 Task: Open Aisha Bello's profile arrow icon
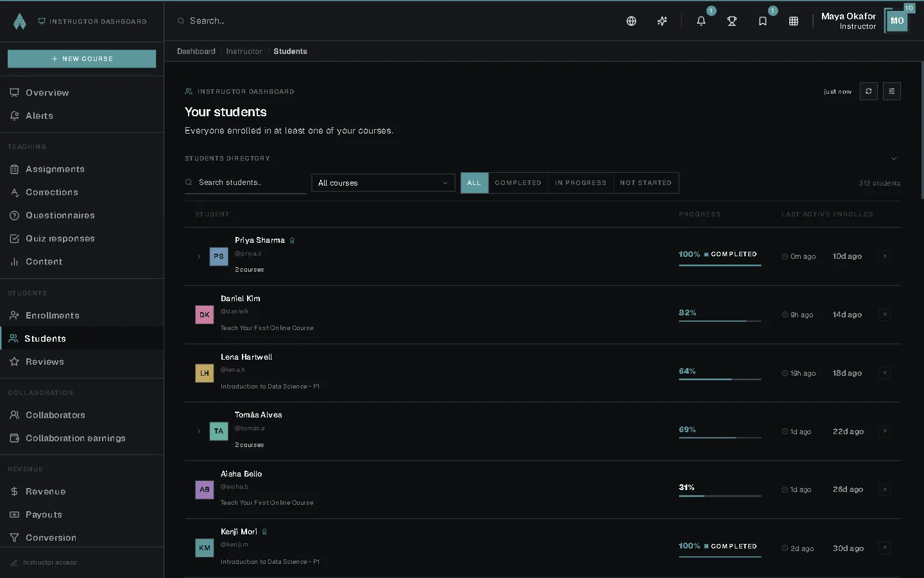coord(884,489)
